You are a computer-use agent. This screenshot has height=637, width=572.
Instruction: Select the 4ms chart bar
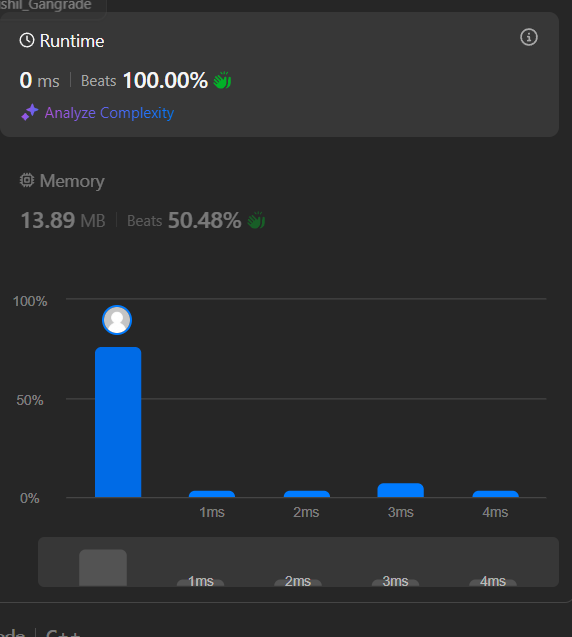tap(496, 494)
